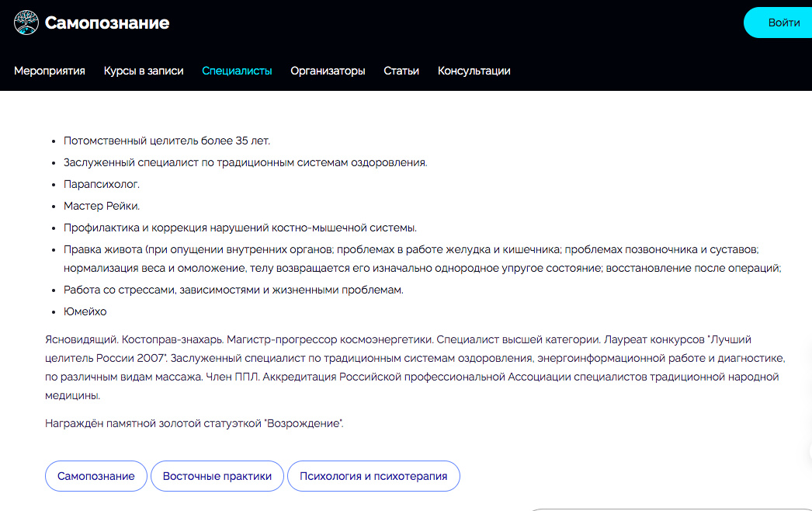This screenshot has width=812, height=511.
Task: Click the line 'Профилактика и коррекция нарушений костно-мышечной системы.'
Action: (241, 228)
